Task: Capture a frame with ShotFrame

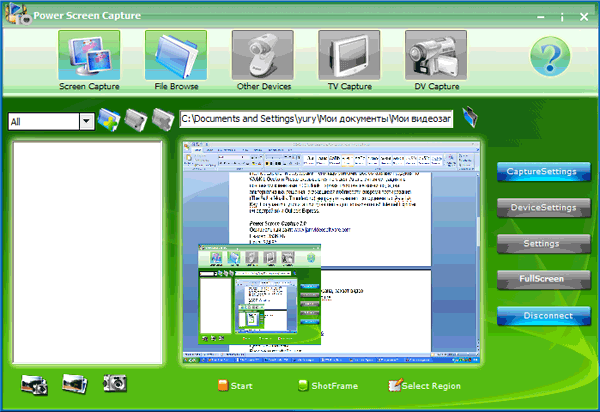Action: (328, 386)
